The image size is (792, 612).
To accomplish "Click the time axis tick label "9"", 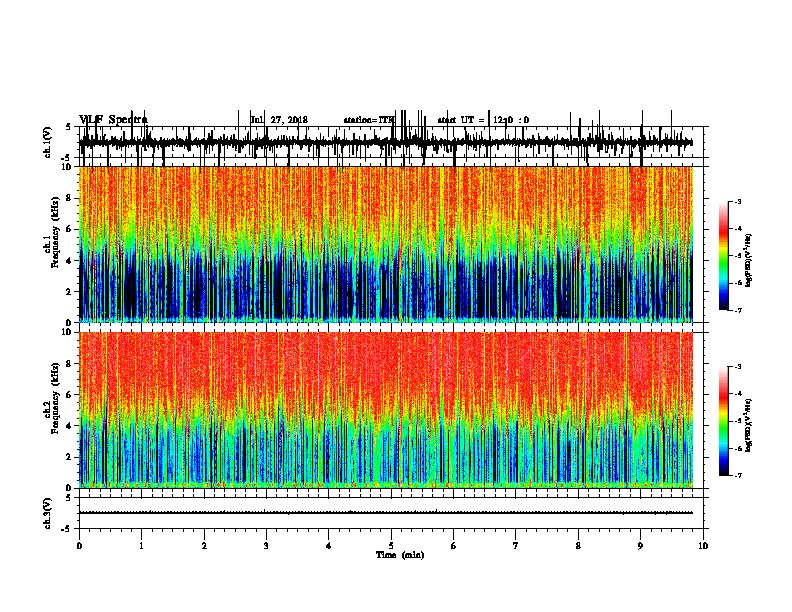I will (640, 545).
